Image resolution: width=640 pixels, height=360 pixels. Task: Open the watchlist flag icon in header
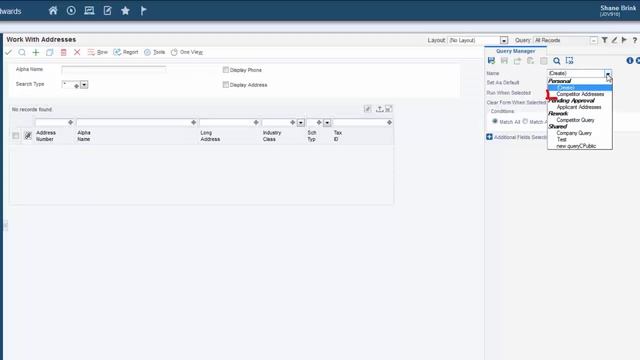click(143, 11)
